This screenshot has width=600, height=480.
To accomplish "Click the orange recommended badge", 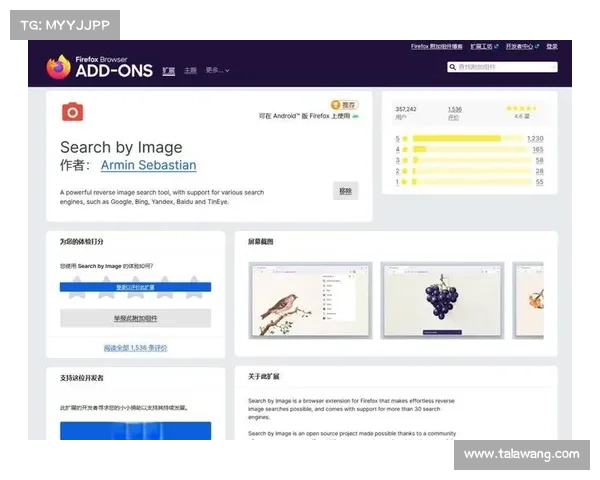I will (343, 104).
